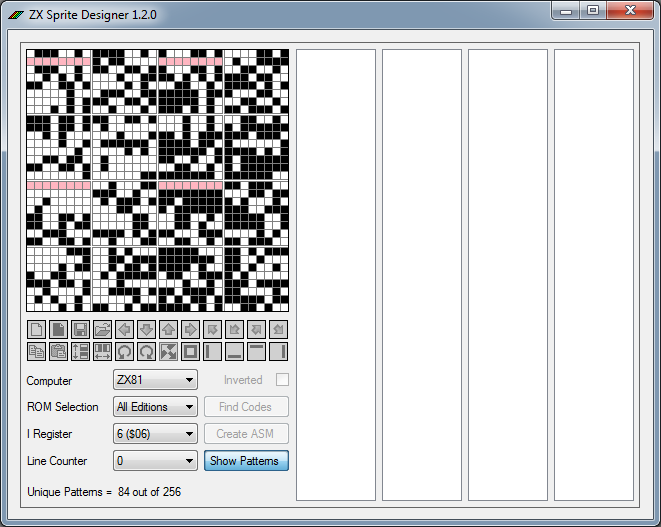
Task: Click the four-diagonal-arrows invert icon
Action: (168, 351)
